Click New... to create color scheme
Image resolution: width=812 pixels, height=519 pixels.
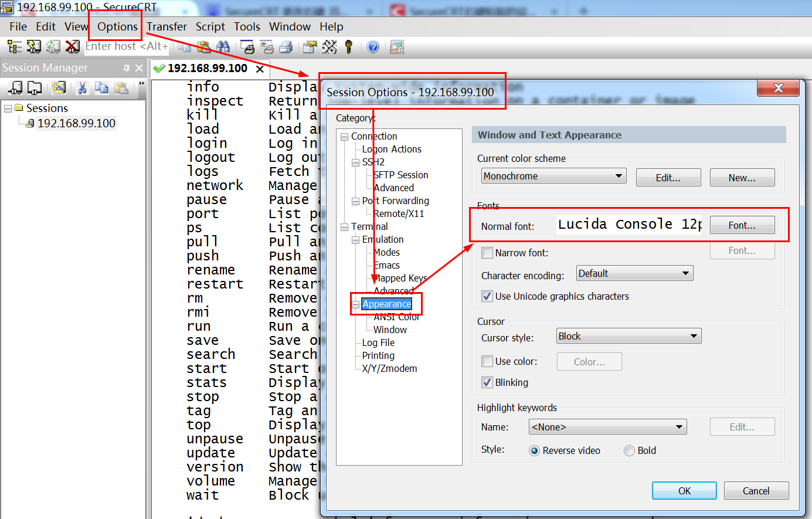point(742,178)
